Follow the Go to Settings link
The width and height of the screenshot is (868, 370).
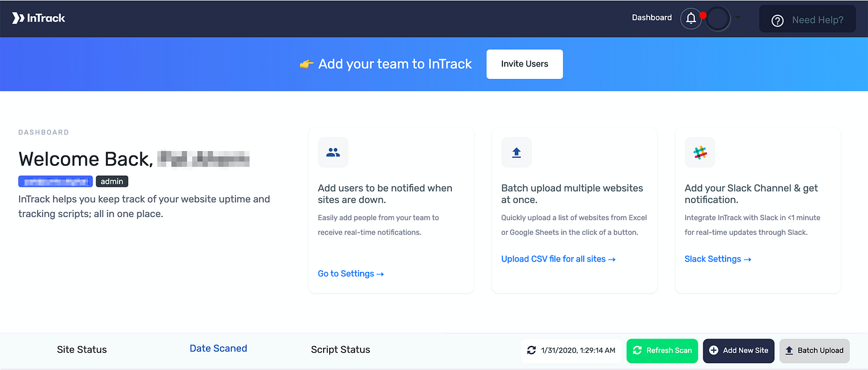pos(351,274)
